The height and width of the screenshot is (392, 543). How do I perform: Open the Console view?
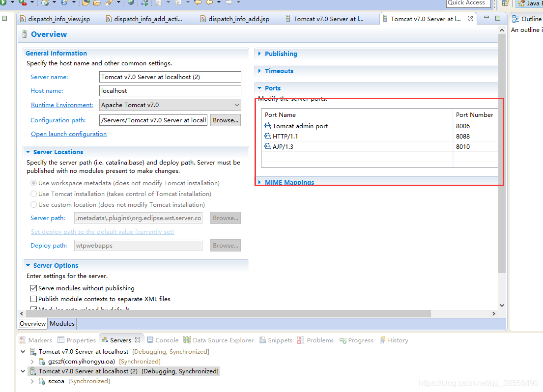tap(163, 340)
